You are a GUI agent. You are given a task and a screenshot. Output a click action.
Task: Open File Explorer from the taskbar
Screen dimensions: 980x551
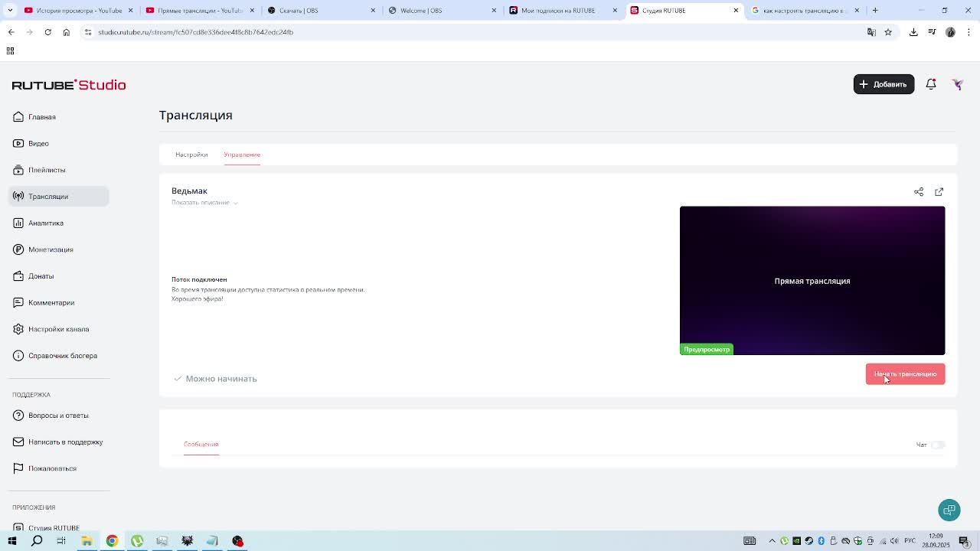tap(87, 541)
